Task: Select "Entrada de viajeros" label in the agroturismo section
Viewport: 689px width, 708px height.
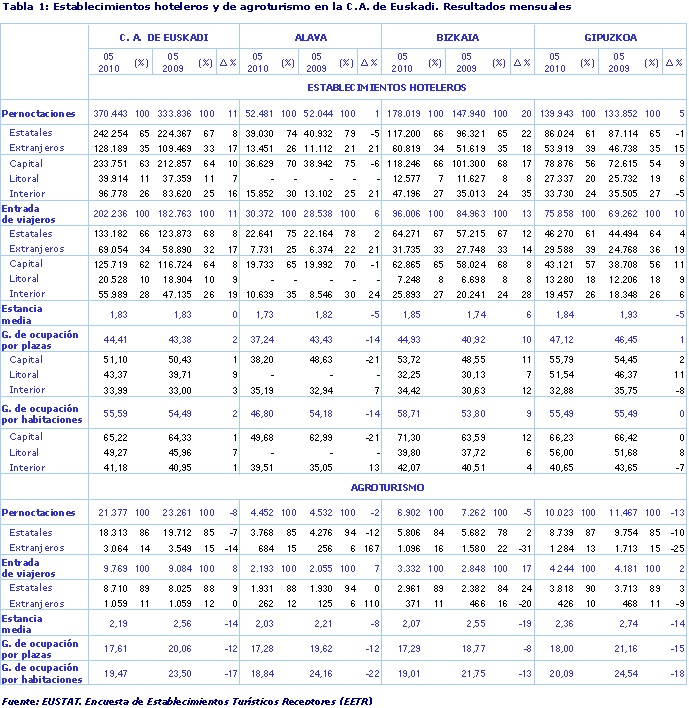Action: [30, 566]
